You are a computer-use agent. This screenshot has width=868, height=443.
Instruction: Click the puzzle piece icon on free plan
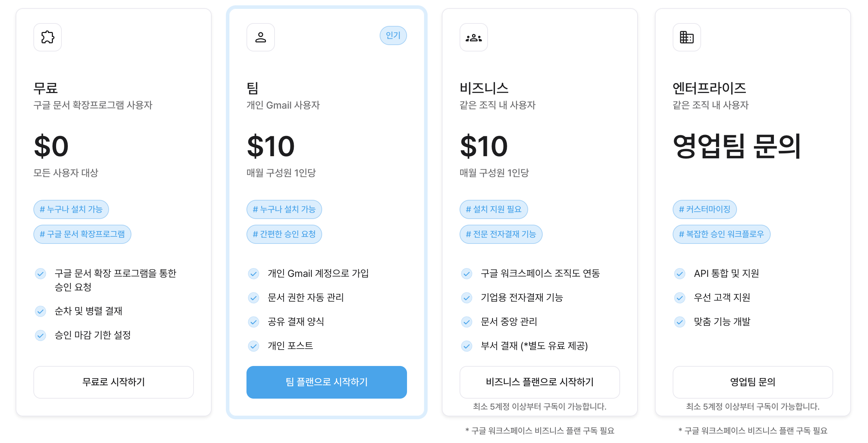pyautogui.click(x=48, y=37)
